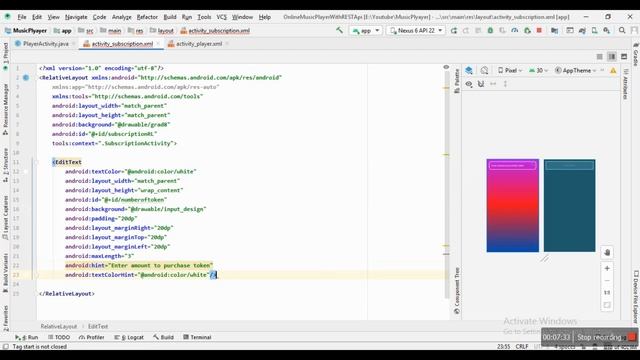This screenshot has width=640, height=360.
Task: Open the SDK Manager icon
Action: tap(607, 31)
